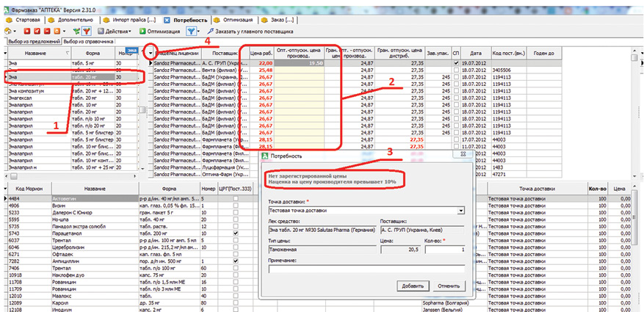Viewport: 644px width, 312px height.
Task: Click the box icon on Стартовая tab
Action: tap(9, 20)
